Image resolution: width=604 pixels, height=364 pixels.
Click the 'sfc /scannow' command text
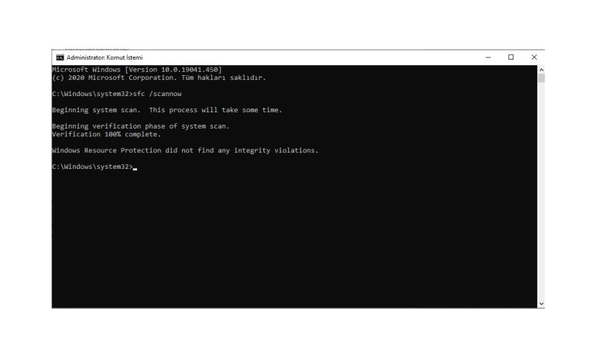point(157,94)
